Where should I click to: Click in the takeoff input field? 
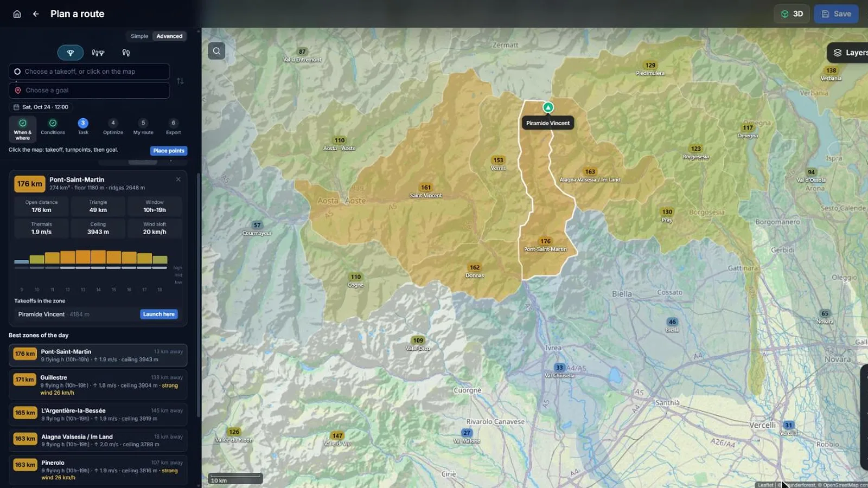coord(90,72)
